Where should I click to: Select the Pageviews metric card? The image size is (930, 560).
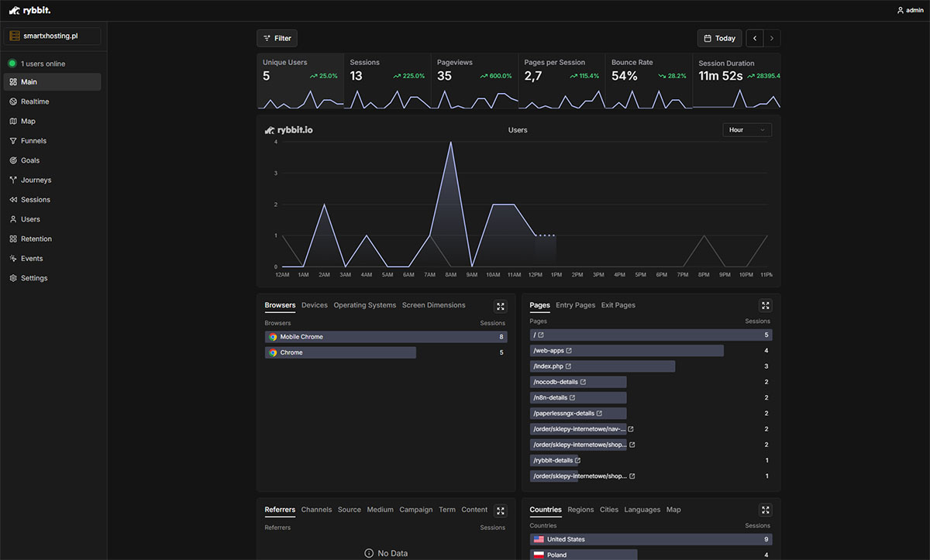click(474, 81)
